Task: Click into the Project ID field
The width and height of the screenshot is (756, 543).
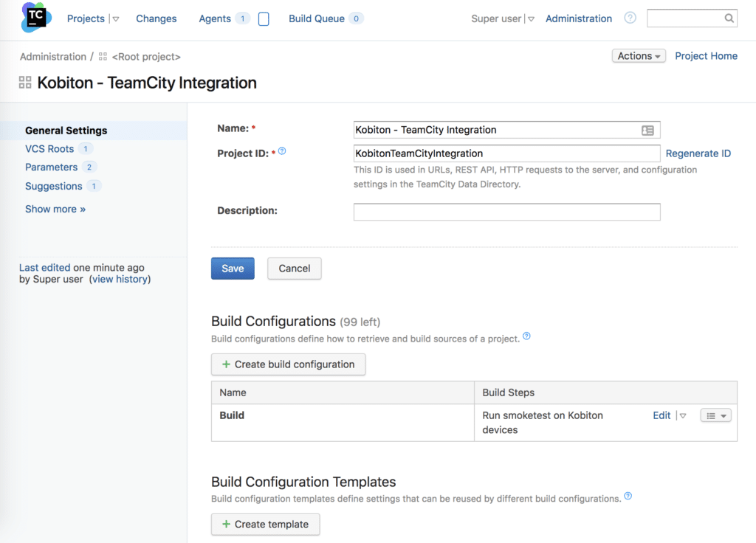Action: click(x=506, y=153)
